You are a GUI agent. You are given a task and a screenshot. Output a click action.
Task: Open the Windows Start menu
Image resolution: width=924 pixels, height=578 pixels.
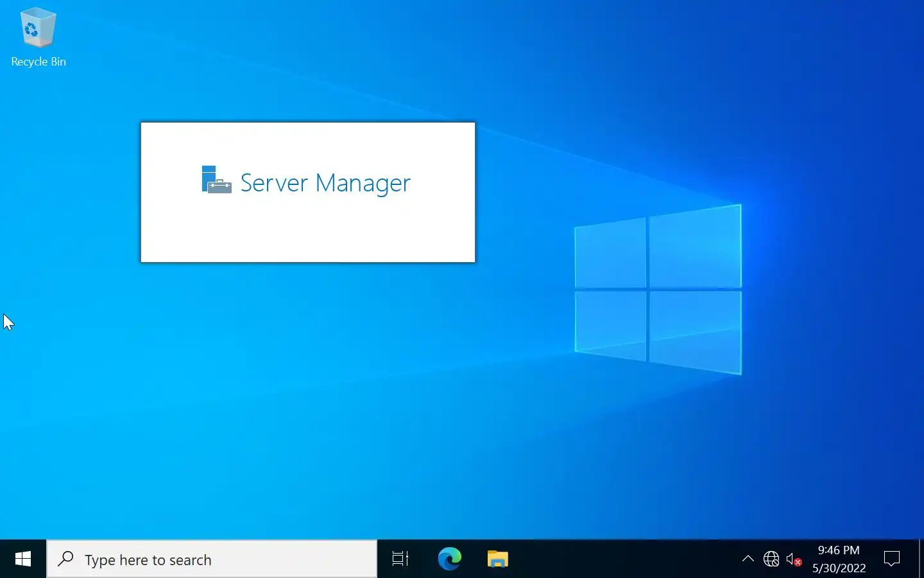click(23, 559)
